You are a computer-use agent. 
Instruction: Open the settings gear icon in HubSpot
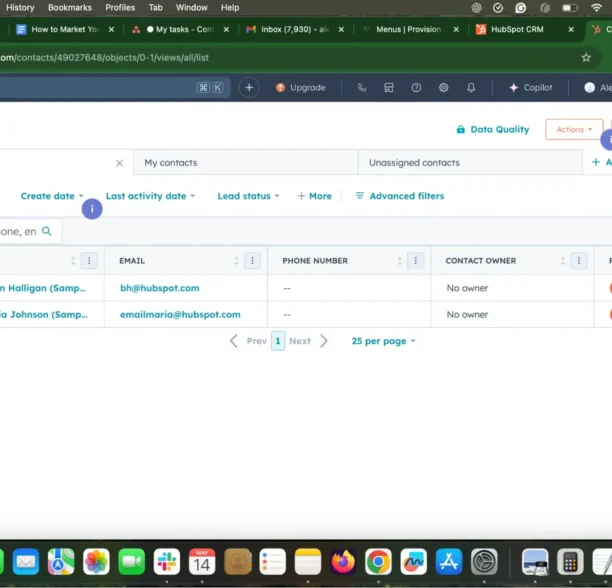click(443, 88)
